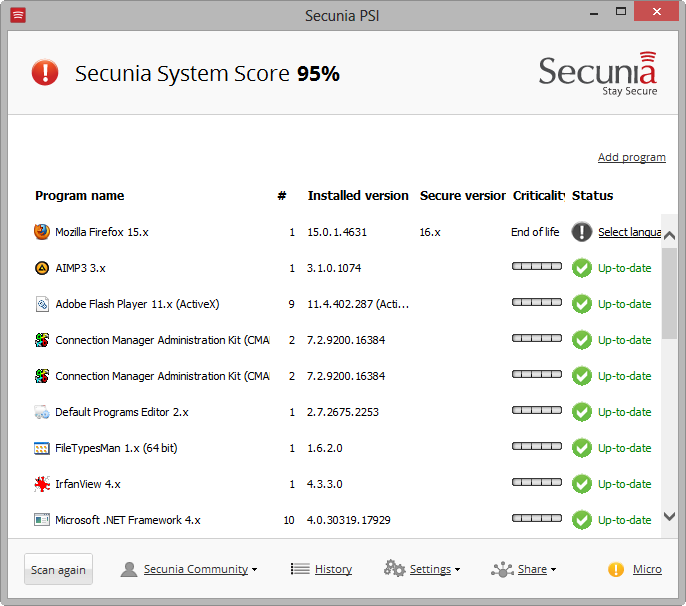Click the Select language link for Firefox
Image resolution: width=686 pixels, height=606 pixels.
(630, 232)
